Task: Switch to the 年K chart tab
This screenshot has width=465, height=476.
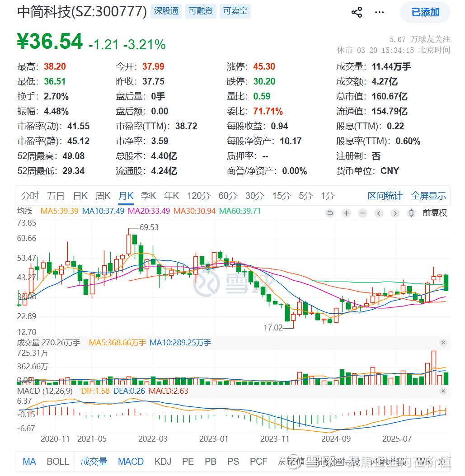Action: [x=171, y=196]
